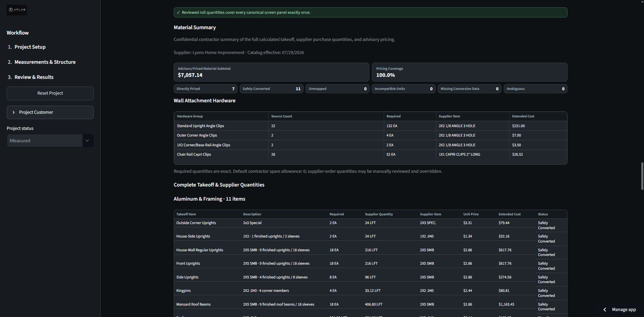Click the Pricing Coverage 100.0% value
This screenshot has width=644, height=317.
(385, 75)
